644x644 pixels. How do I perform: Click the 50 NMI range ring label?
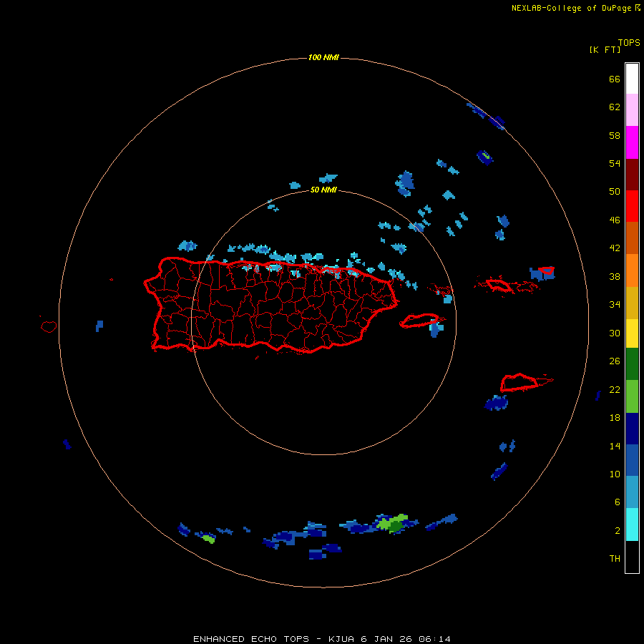323,190
